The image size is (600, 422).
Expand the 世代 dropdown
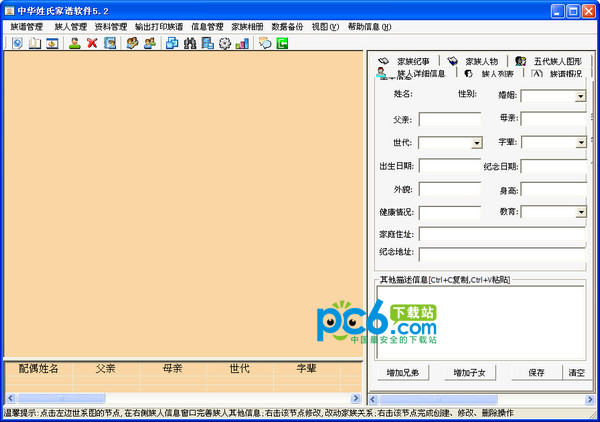(x=476, y=143)
